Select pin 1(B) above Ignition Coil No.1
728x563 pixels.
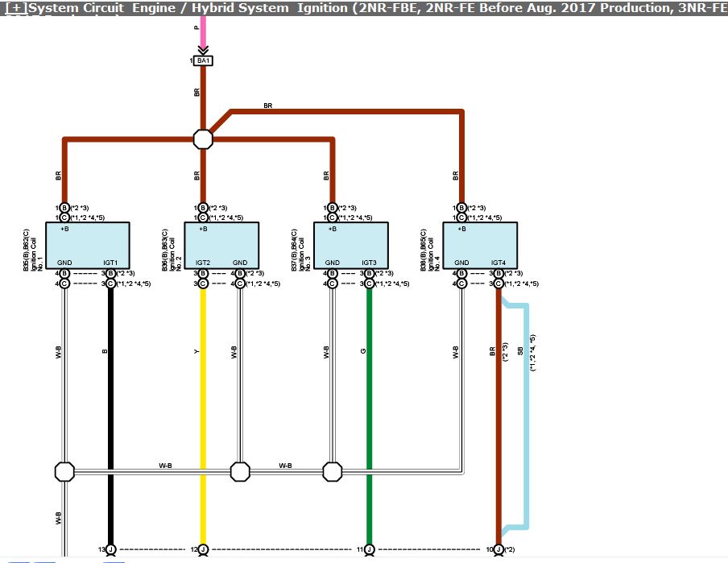pos(64,206)
